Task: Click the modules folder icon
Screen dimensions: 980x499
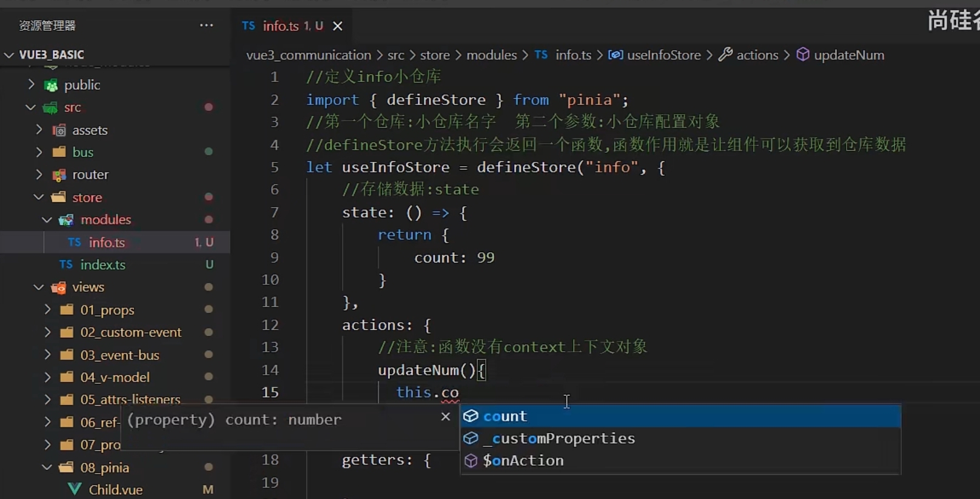Action: tap(67, 219)
